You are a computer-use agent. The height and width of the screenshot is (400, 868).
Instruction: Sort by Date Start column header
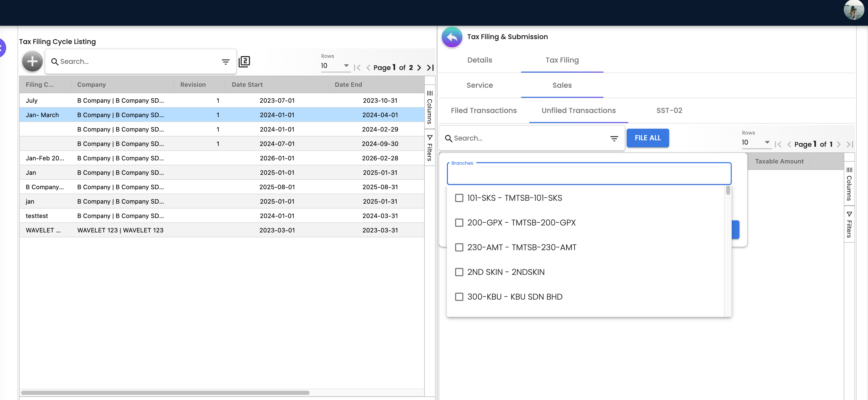pos(277,85)
